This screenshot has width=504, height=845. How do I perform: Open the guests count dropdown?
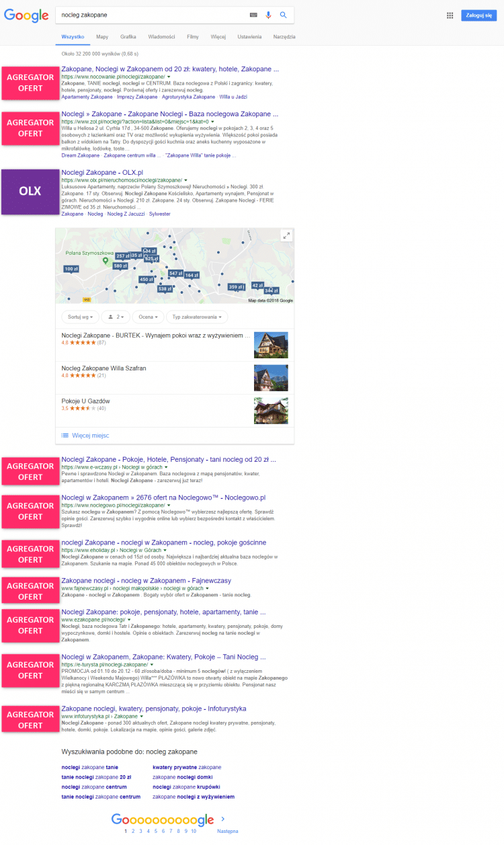point(116,317)
